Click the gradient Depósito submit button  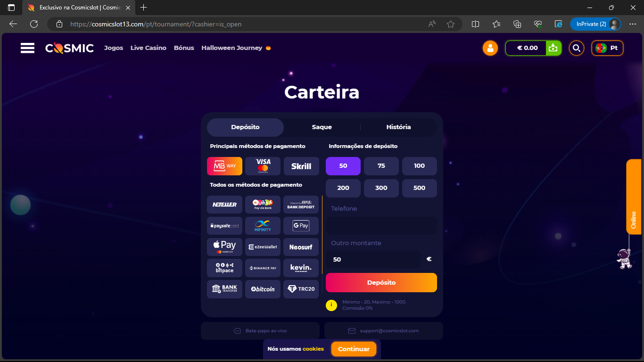(x=381, y=283)
